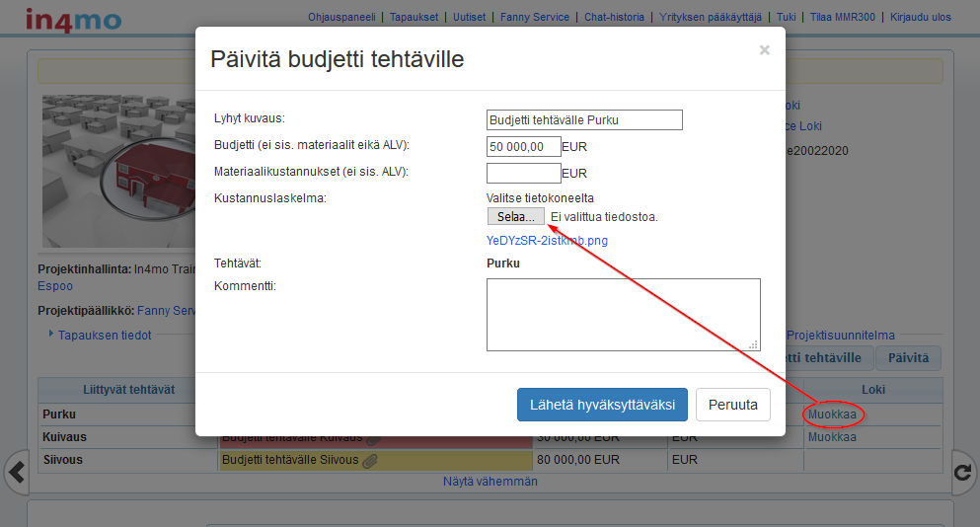Screen dimensions: 980x527
Task: Click the empty Materiaalikustannukset field
Action: pos(523,173)
